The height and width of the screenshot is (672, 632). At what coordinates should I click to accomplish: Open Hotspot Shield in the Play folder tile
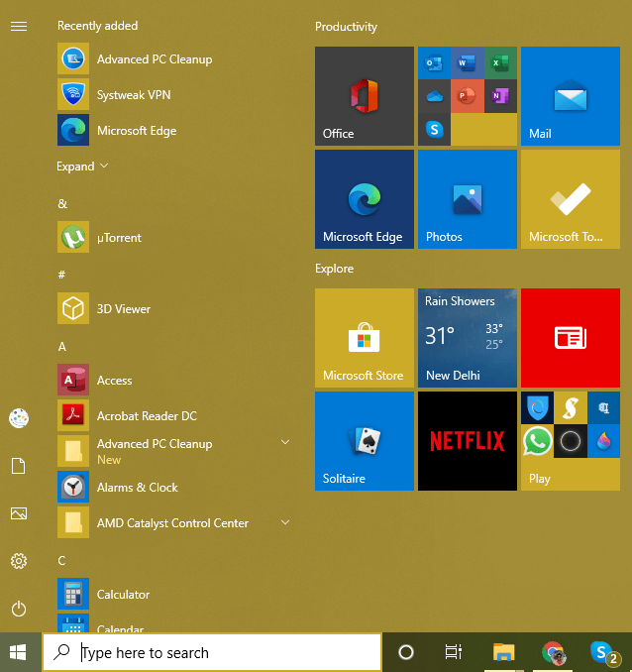click(x=537, y=407)
